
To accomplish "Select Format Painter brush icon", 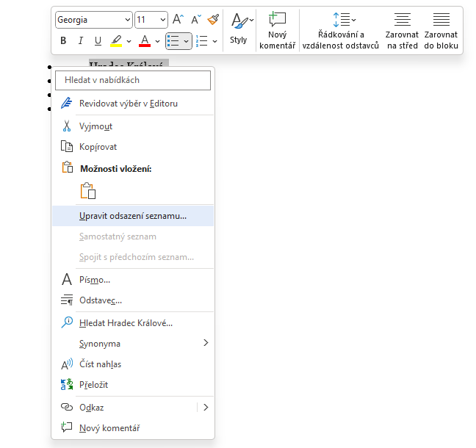I will [213, 19].
